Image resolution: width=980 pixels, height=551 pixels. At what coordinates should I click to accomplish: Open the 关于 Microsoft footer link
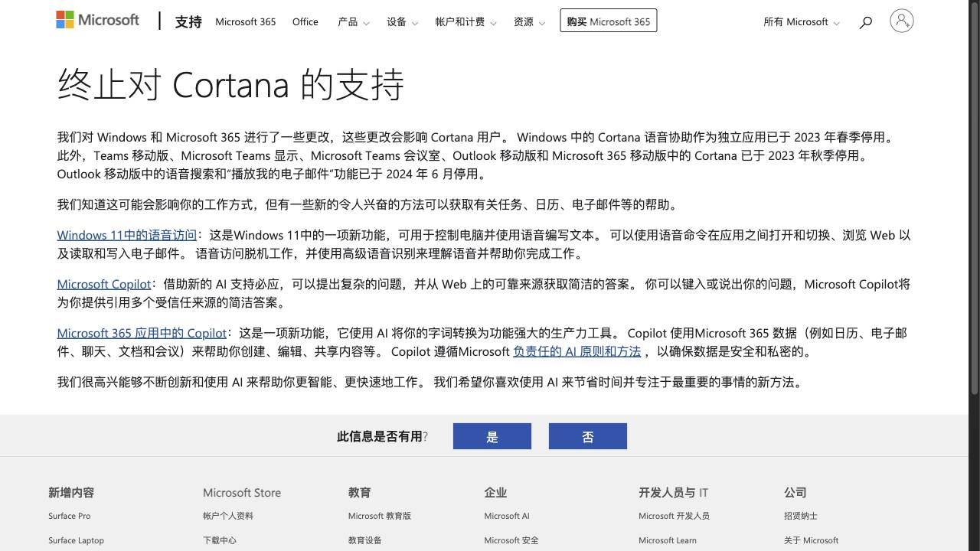[x=812, y=540]
